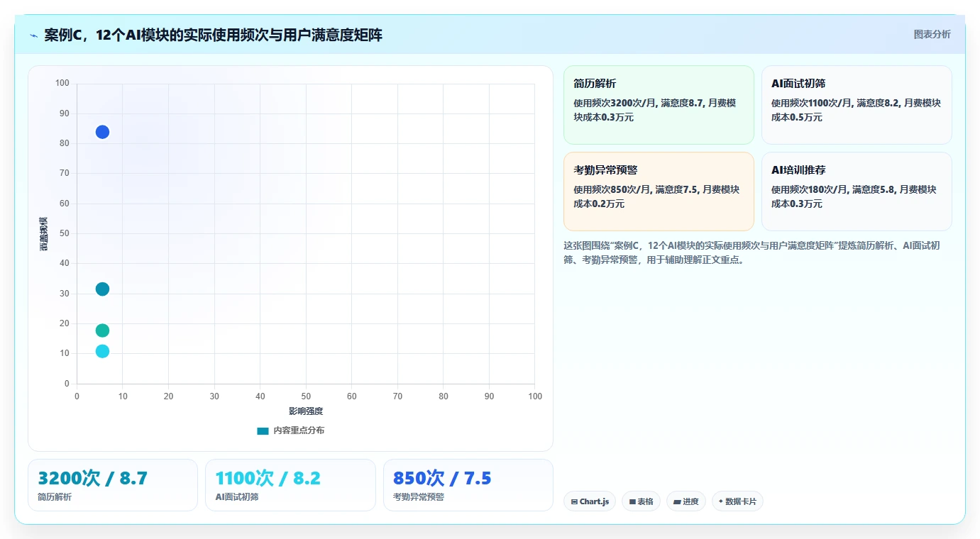Click the y-axis tick label 100
980x539 pixels.
pos(62,84)
